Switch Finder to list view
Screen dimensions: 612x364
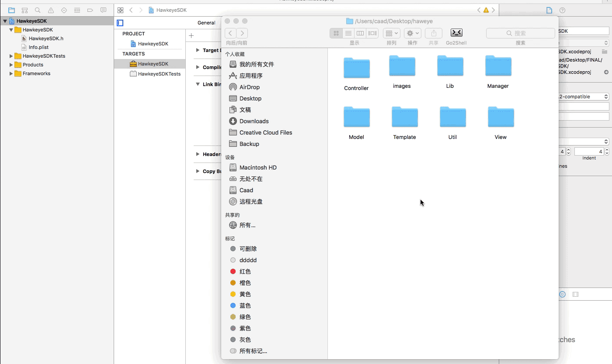pyautogui.click(x=348, y=33)
